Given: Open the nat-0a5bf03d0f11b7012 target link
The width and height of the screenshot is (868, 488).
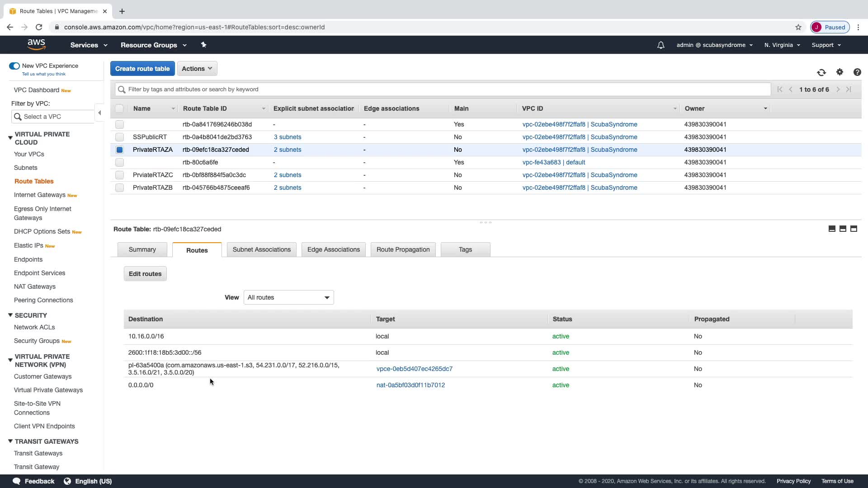Looking at the screenshot, I should pos(410,385).
